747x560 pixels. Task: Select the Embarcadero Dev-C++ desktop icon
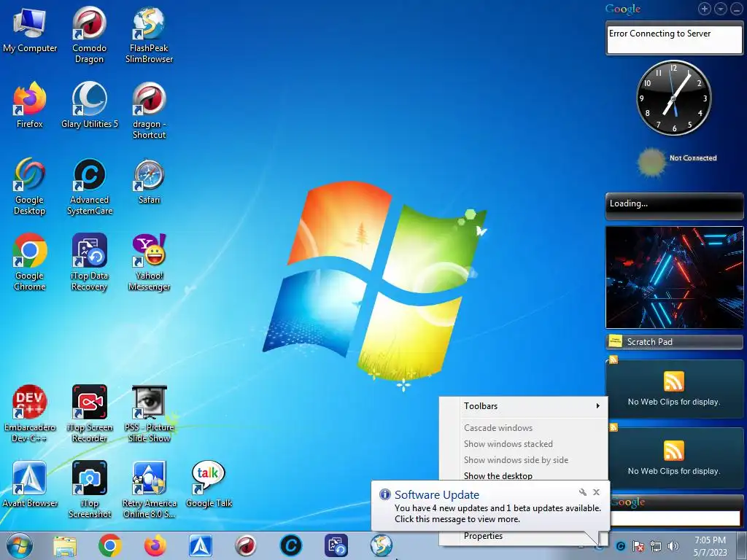(29, 413)
